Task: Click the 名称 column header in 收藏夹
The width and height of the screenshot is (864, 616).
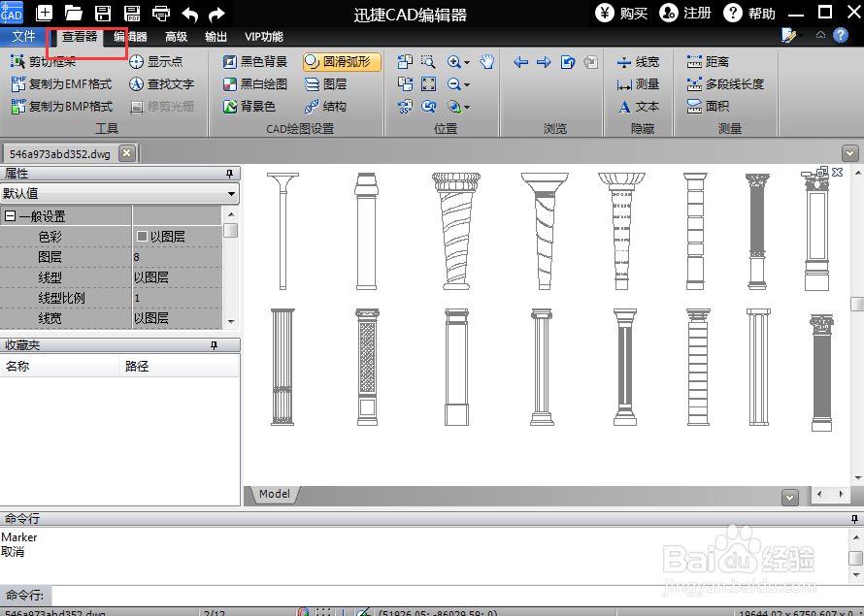Action: click(x=59, y=366)
